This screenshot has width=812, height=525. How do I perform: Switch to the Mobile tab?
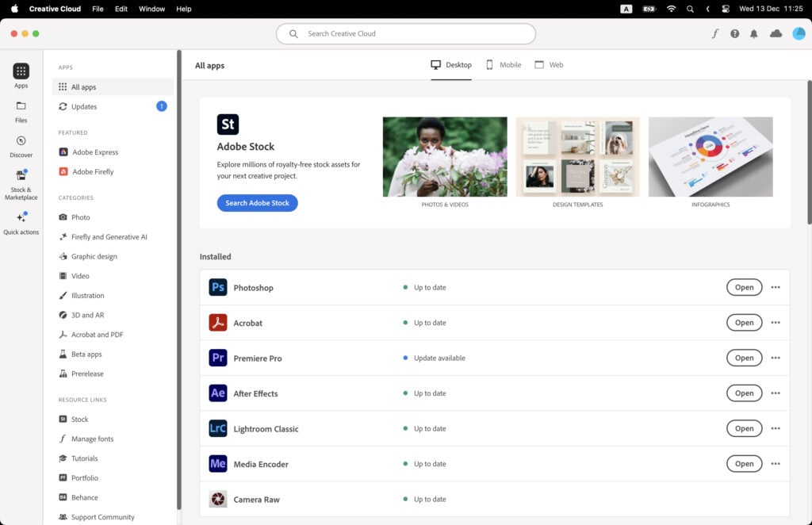[503, 64]
